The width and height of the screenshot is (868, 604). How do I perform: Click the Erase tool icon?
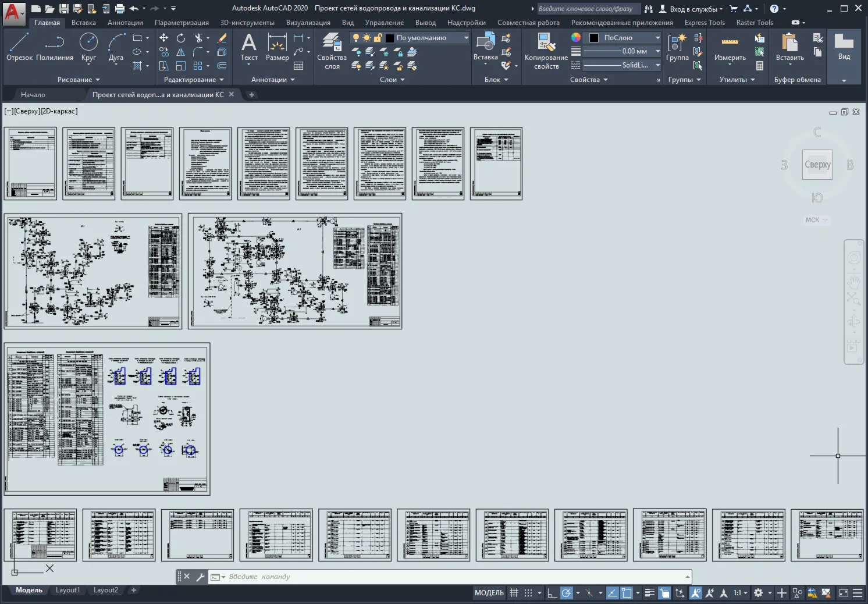coord(222,38)
